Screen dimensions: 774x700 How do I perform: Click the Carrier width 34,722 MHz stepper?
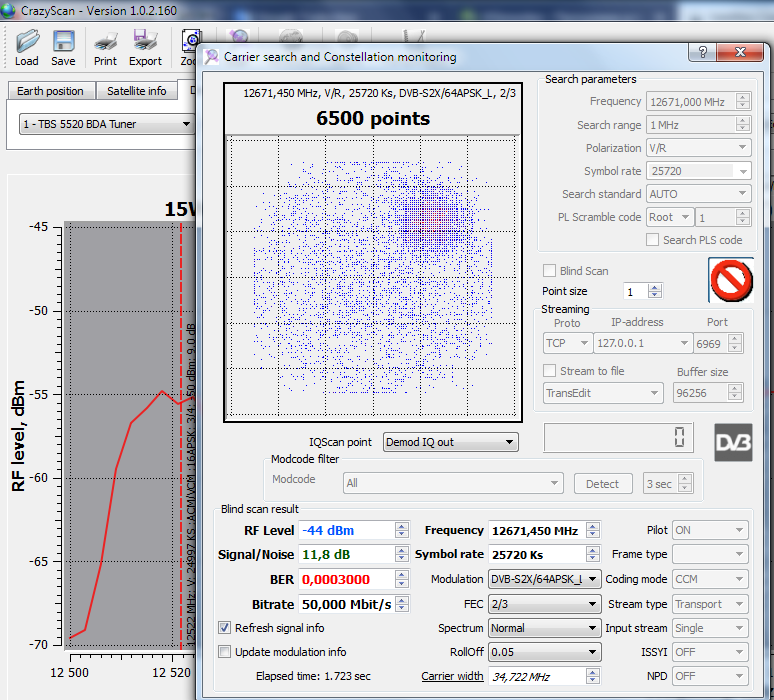pos(593,676)
